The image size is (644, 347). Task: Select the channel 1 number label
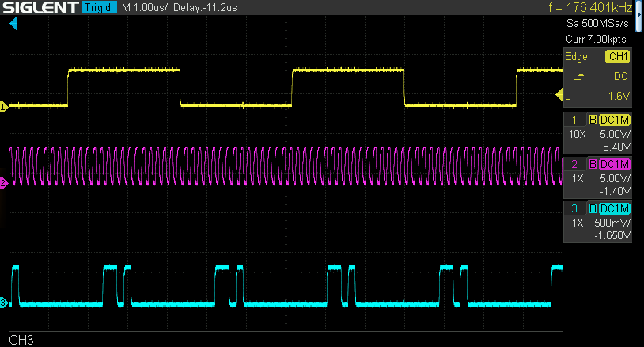tap(574, 120)
